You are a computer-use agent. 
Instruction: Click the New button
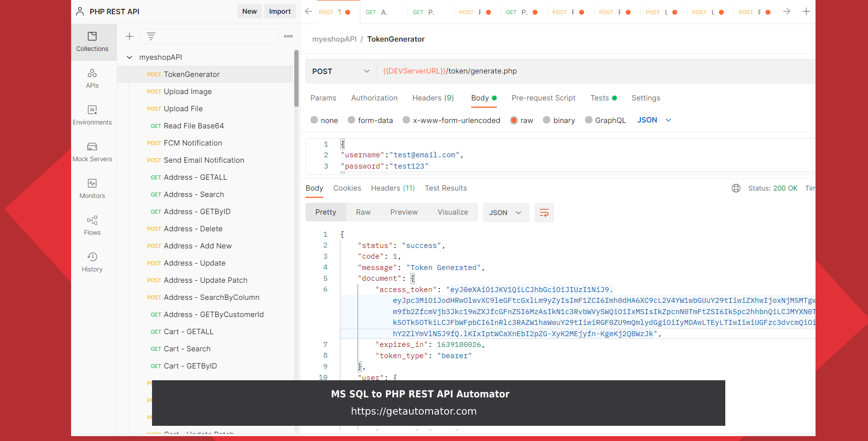pyautogui.click(x=249, y=11)
